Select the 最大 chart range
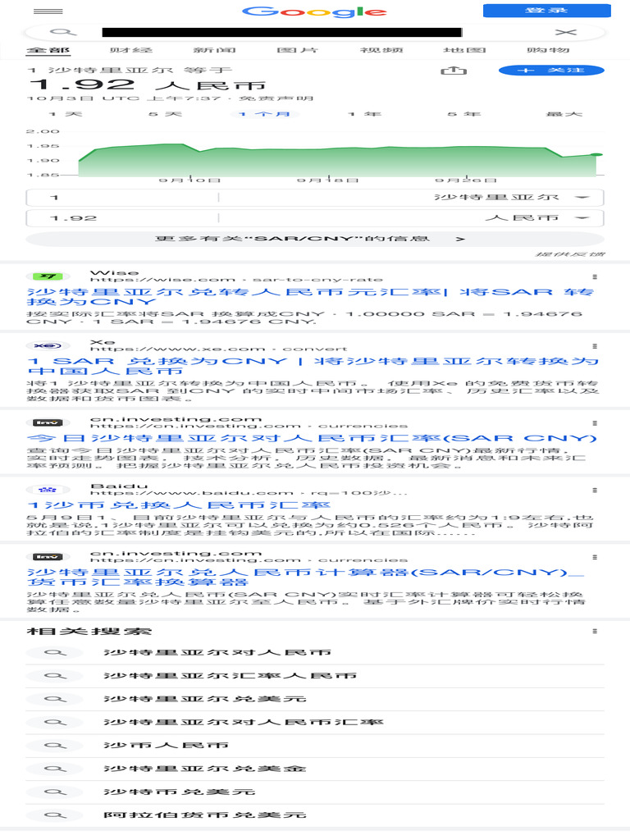This screenshot has width=630, height=840. [564, 113]
